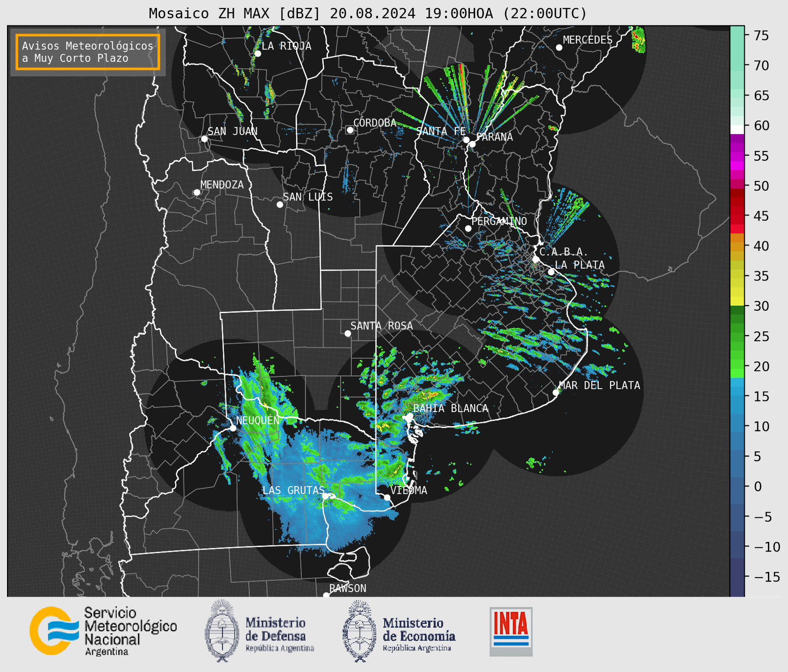Select the Las Grutas city marker dot
788x672 pixels.
pos(327,496)
